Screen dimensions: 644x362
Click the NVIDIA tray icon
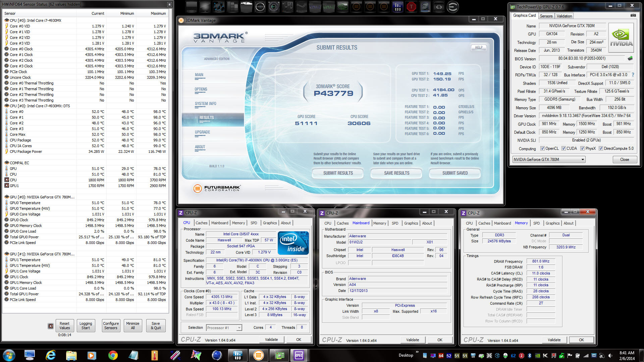coord(538,356)
